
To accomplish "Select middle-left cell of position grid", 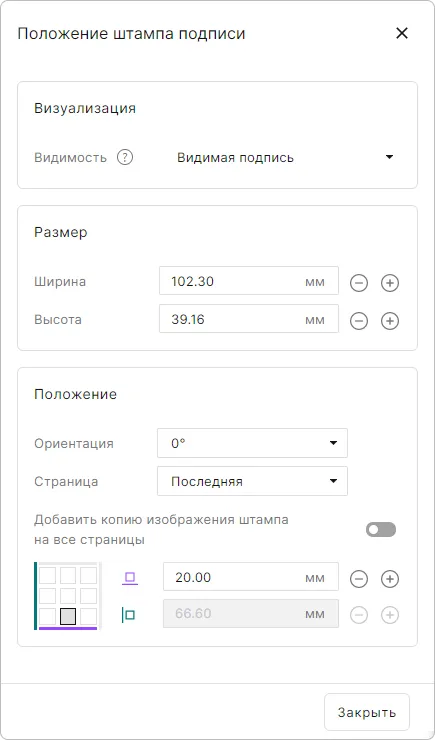I will pos(47,596).
